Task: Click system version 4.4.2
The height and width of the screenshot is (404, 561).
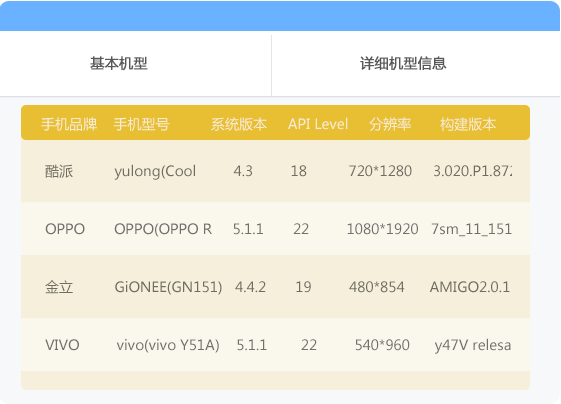Action: pos(250,287)
